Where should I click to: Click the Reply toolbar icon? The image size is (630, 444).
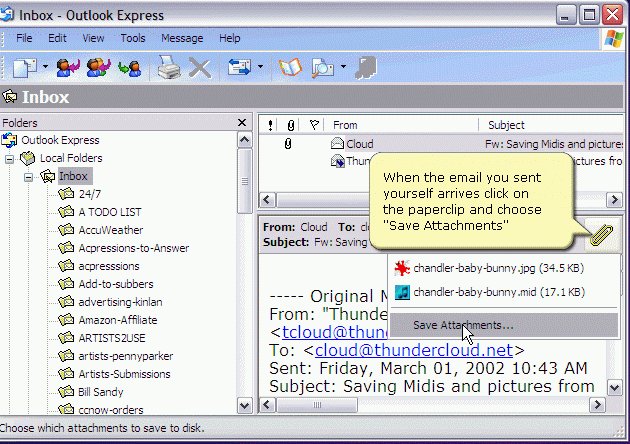click(68, 68)
